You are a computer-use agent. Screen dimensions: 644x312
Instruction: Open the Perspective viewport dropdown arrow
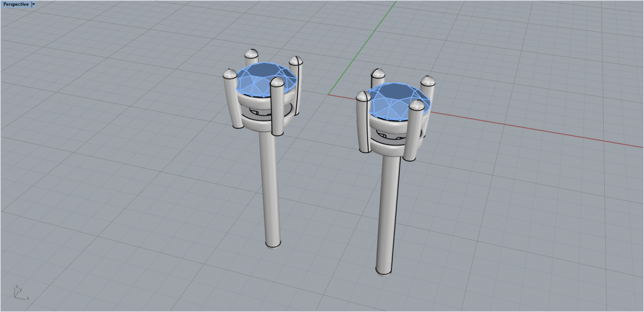coord(34,4)
